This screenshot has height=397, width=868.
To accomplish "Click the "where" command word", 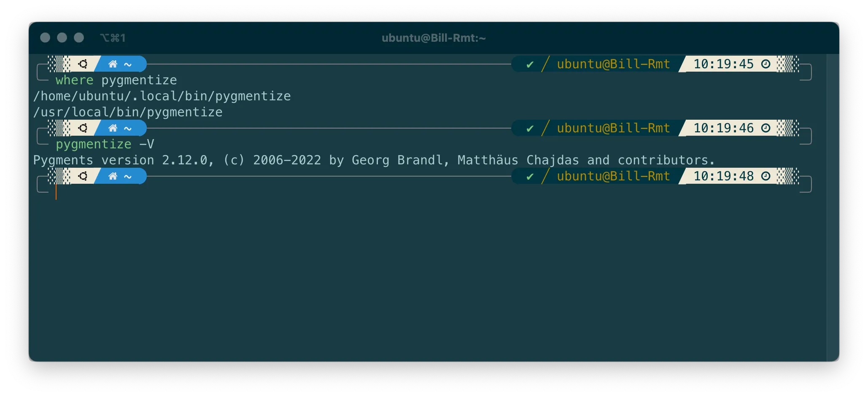I will 74,80.
